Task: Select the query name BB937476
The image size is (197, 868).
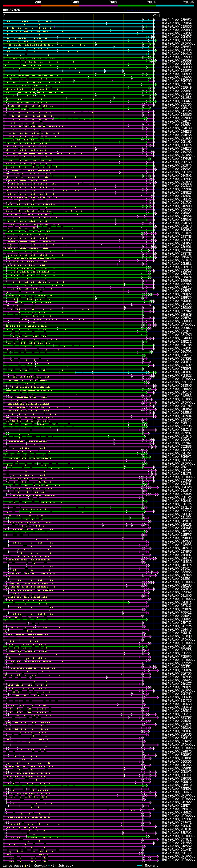Action: click(x=11, y=10)
